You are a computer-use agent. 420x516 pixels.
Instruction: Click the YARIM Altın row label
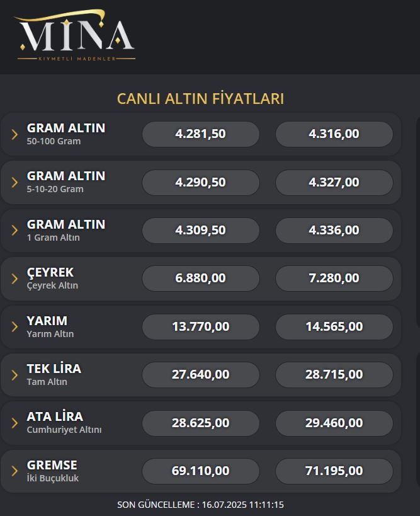pyautogui.click(x=50, y=326)
